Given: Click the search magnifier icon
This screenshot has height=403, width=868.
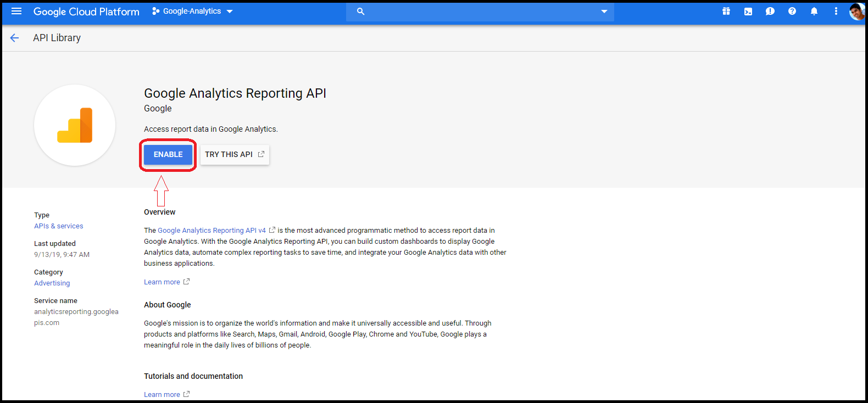Looking at the screenshot, I should [360, 11].
